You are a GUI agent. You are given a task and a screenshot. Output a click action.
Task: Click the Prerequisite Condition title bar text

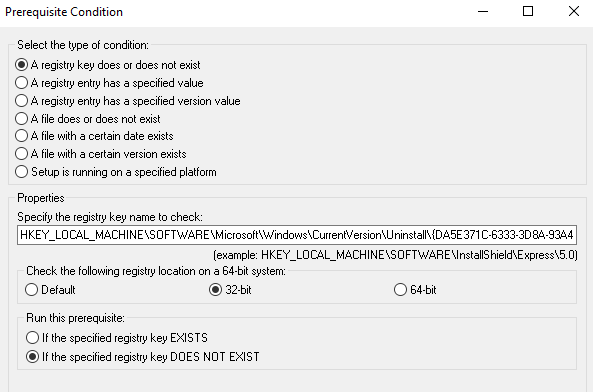click(x=64, y=12)
